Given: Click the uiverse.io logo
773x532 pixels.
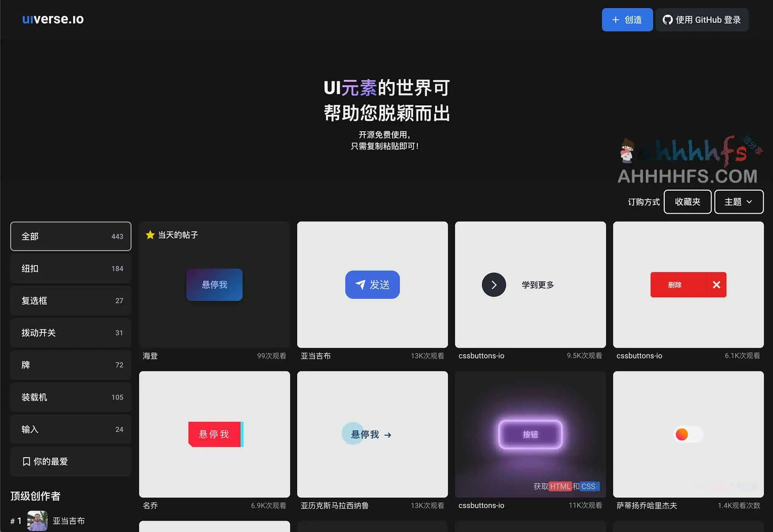Looking at the screenshot, I should point(52,19).
